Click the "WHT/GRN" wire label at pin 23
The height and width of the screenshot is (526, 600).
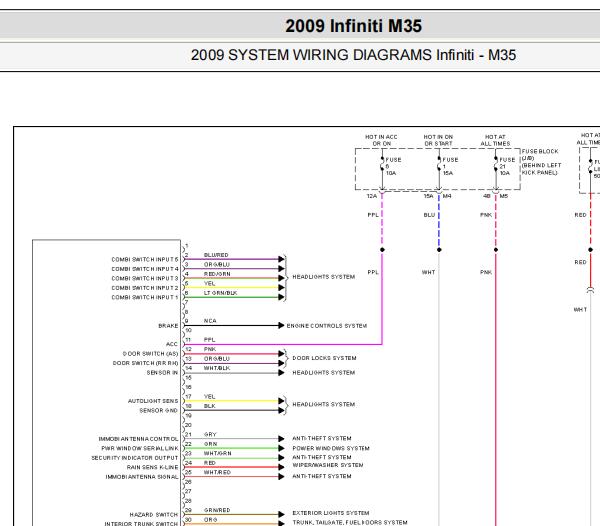217,453
